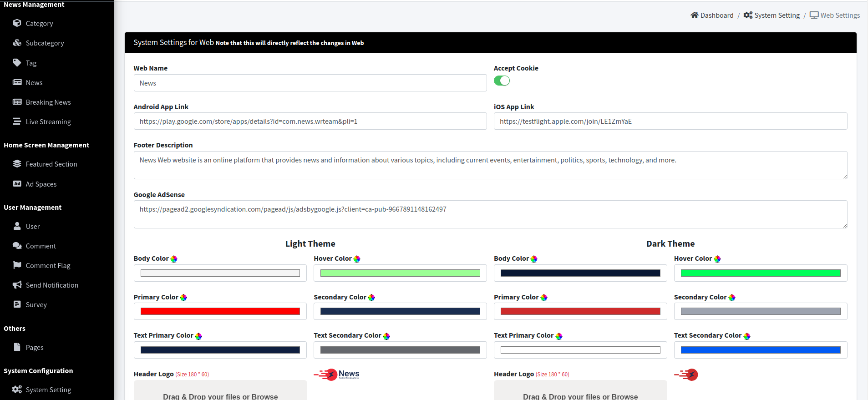
Task: Click the Android App Link field
Action: pyautogui.click(x=310, y=122)
